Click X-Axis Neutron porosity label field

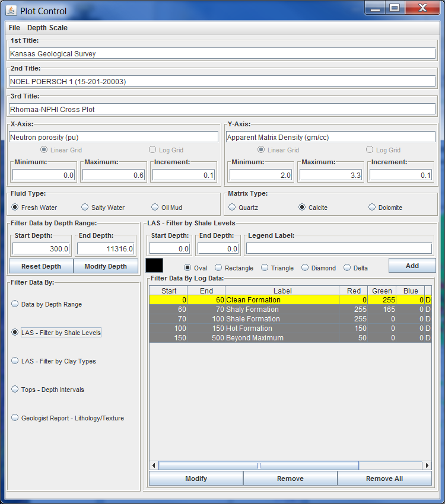(113, 137)
